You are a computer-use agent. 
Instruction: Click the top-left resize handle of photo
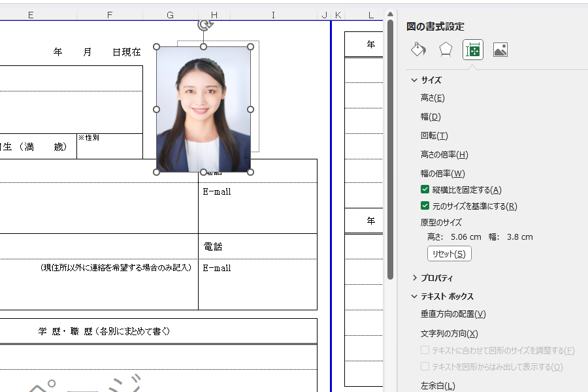pyautogui.click(x=156, y=47)
